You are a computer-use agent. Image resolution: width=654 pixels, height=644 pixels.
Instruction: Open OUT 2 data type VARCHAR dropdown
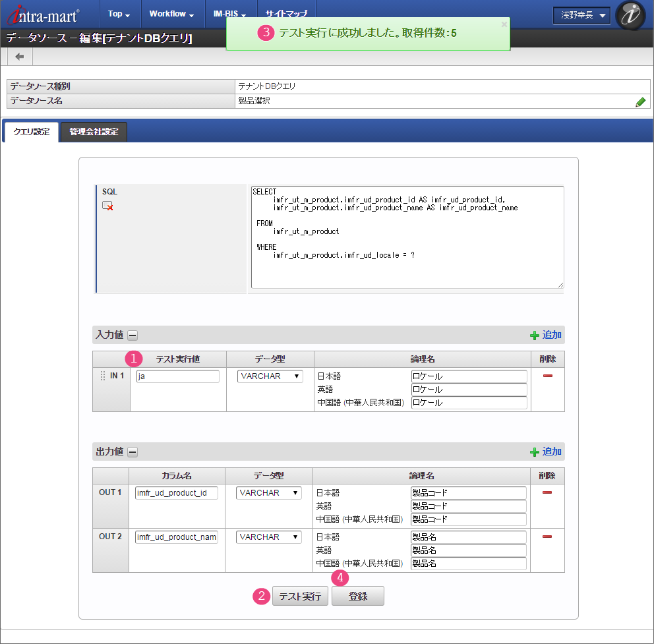coord(268,537)
